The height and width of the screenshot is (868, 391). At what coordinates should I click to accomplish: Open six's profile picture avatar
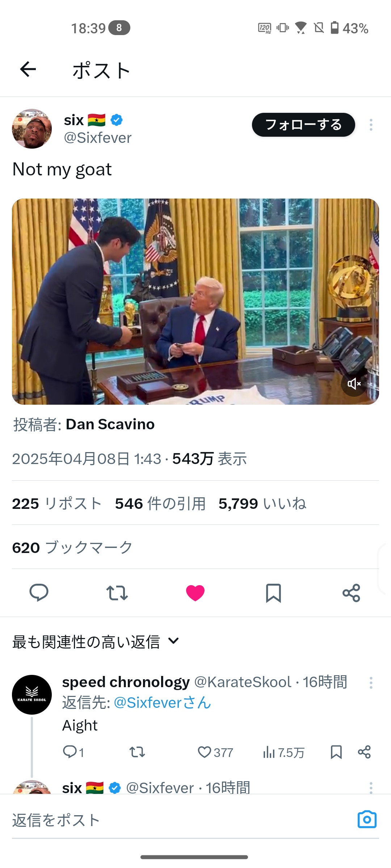tap(32, 129)
